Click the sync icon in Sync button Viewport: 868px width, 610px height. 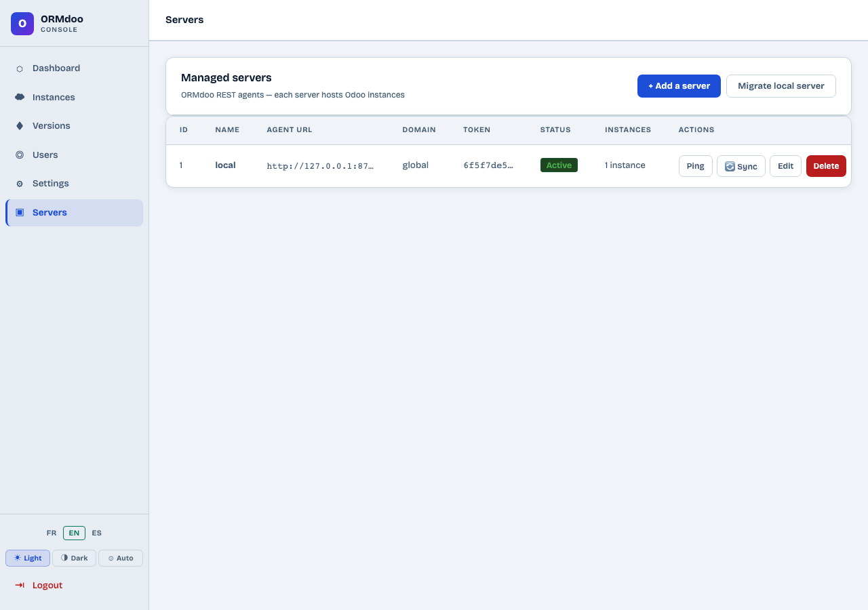730,166
